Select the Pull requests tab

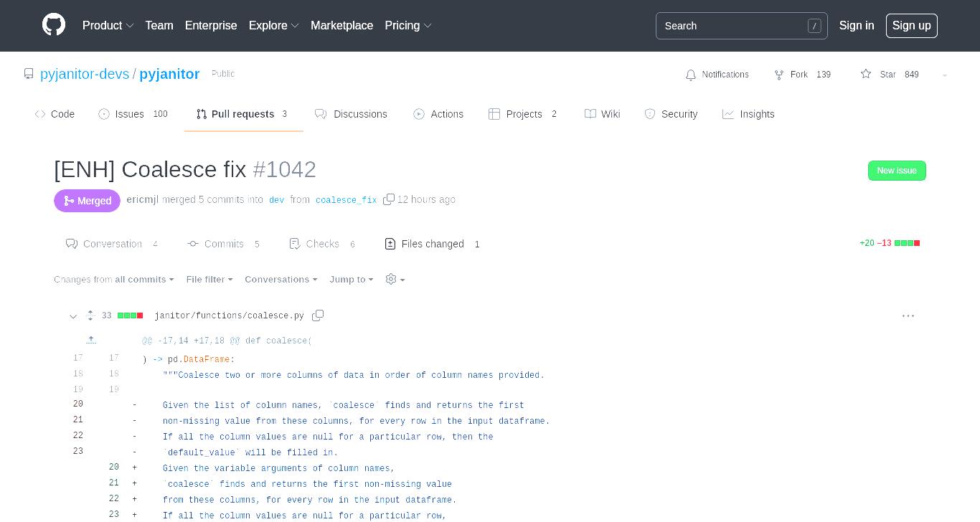click(242, 114)
